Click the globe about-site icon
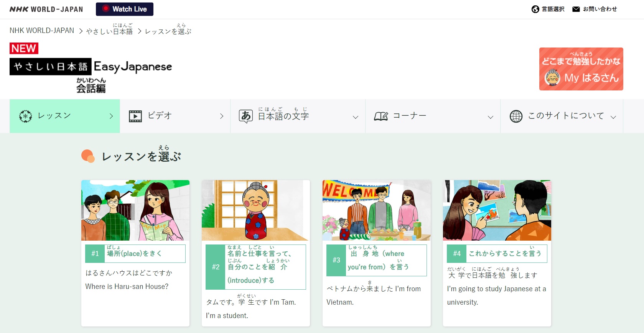 516,116
